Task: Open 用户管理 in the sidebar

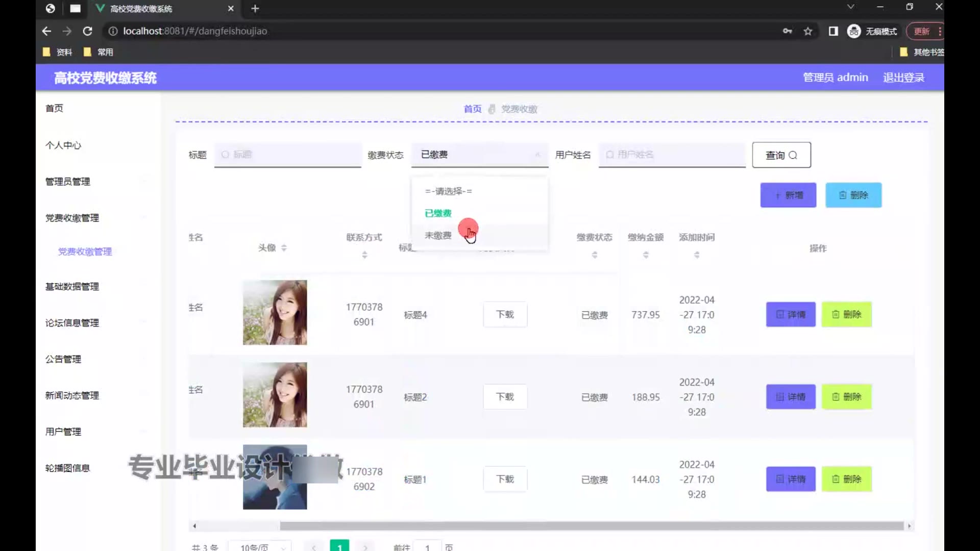Action: pyautogui.click(x=63, y=432)
